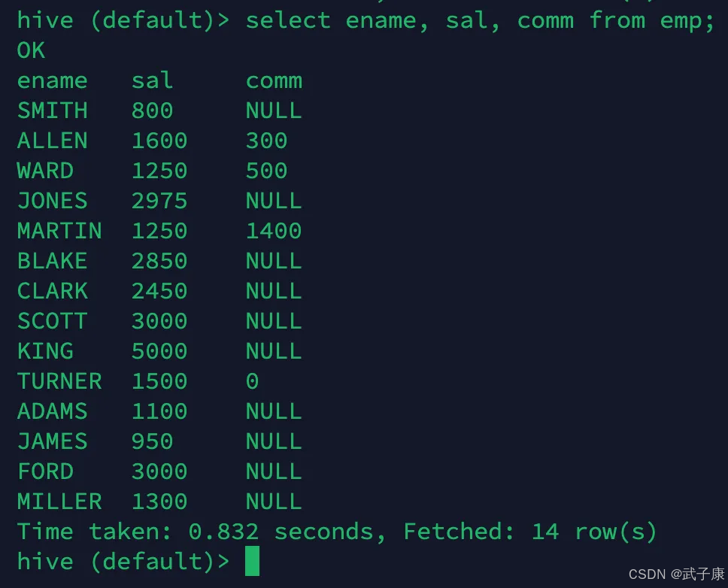
Task: Click the ADAMS row name
Action: (x=53, y=411)
